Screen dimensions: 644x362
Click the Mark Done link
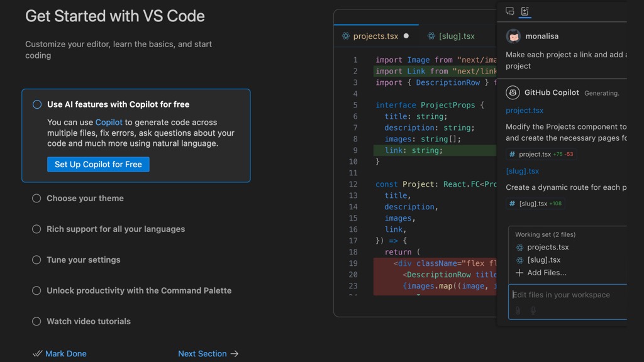point(65,353)
